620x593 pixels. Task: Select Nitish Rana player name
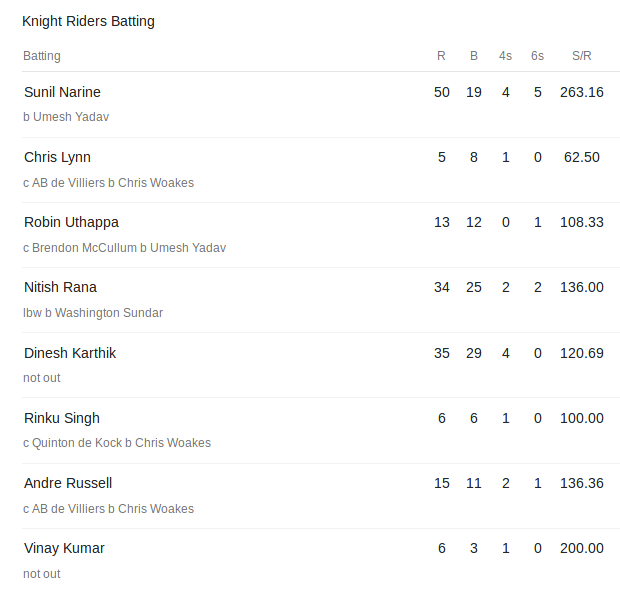60,287
